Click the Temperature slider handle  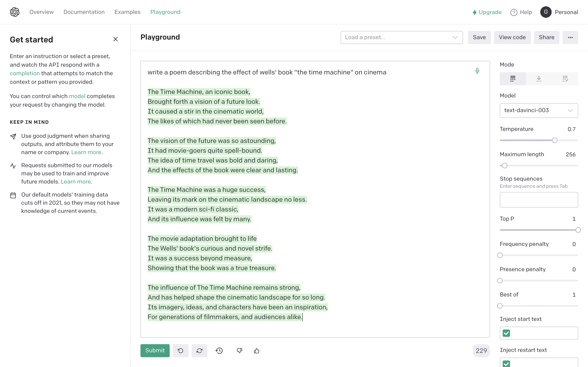(x=555, y=140)
